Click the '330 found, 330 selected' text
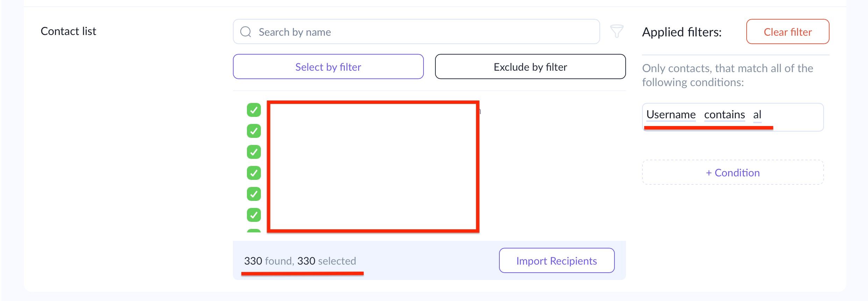Image resolution: width=868 pixels, height=301 pixels. (300, 261)
